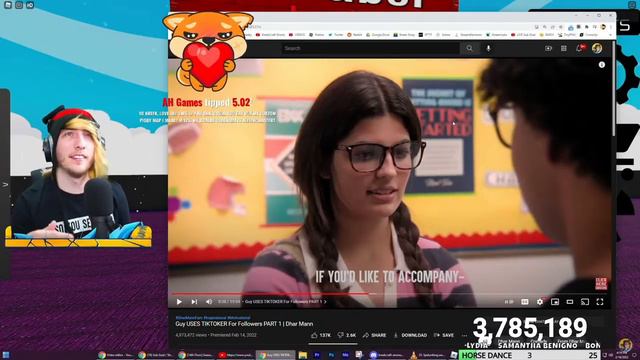The image size is (640, 360).
Task: Open Adobe Media Encoder from taskbar
Action: (345, 355)
